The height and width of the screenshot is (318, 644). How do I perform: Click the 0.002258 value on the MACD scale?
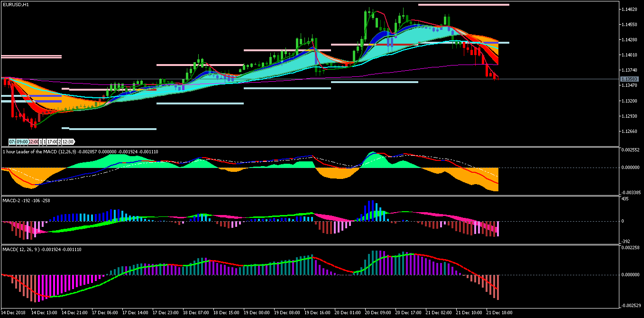(x=631, y=248)
